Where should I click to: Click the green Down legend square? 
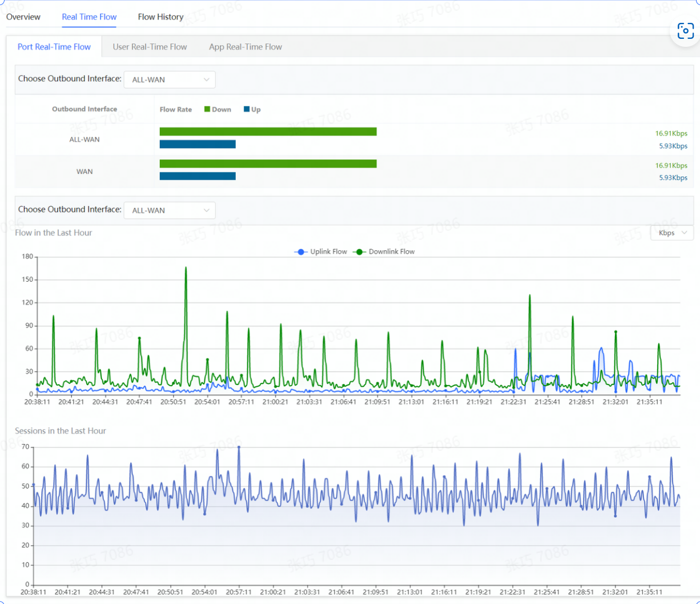(x=208, y=109)
